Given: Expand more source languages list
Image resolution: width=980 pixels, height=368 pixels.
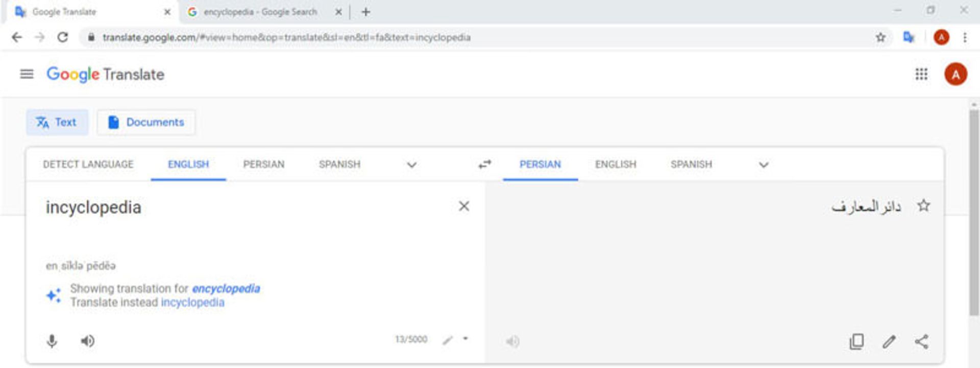Looking at the screenshot, I should coord(412,165).
